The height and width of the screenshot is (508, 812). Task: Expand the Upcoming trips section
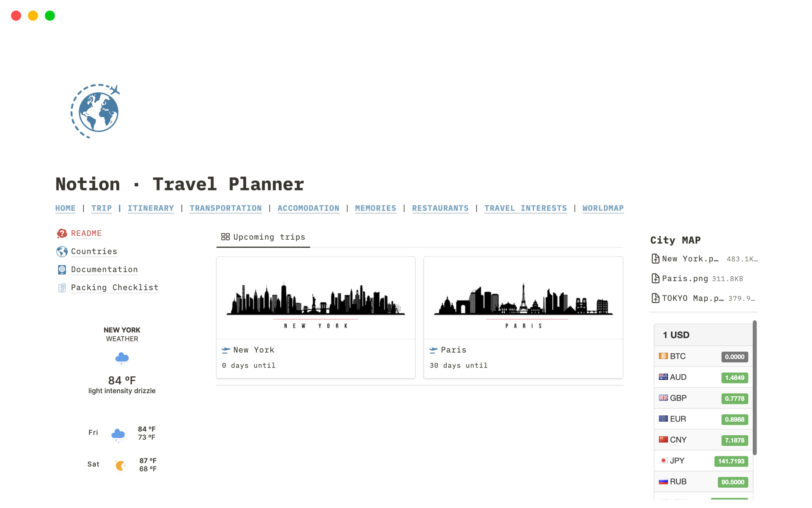point(263,237)
